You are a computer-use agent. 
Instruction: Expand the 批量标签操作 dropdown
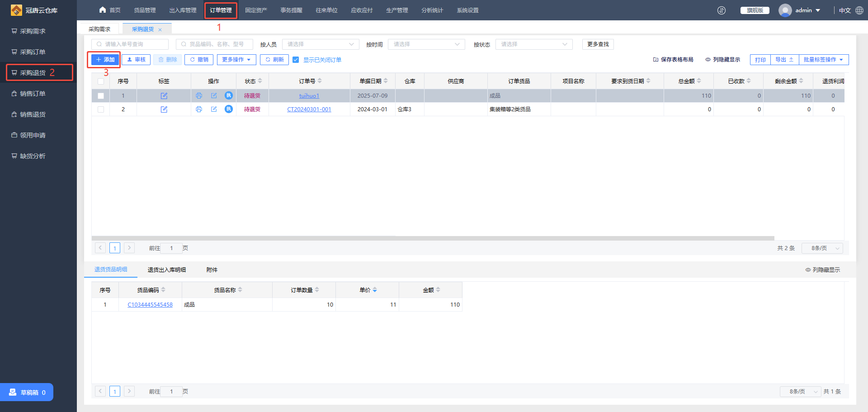click(x=823, y=60)
